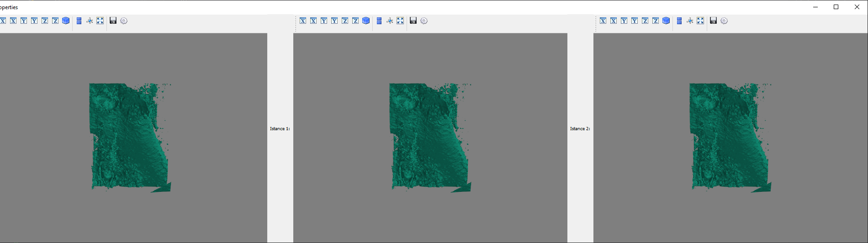The height and width of the screenshot is (243, 868).
Task: Select the blue 3D cube view in the Istance 2 toolbar
Action: [666, 21]
